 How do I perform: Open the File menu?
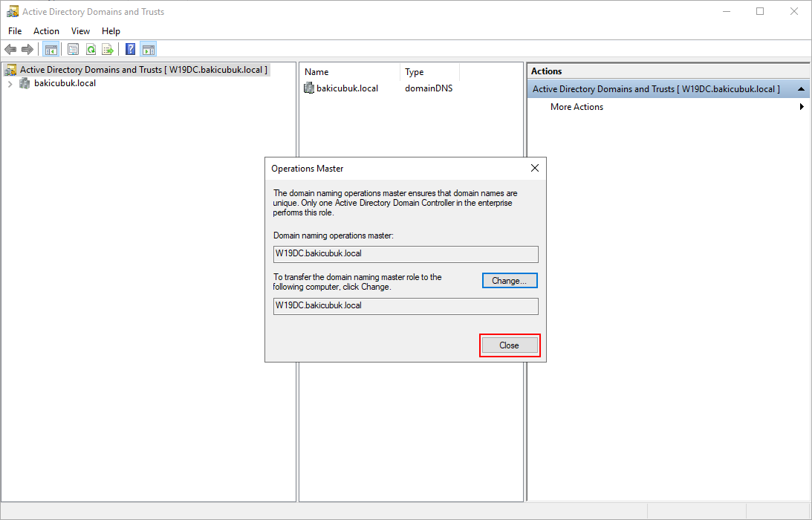pyautogui.click(x=15, y=31)
